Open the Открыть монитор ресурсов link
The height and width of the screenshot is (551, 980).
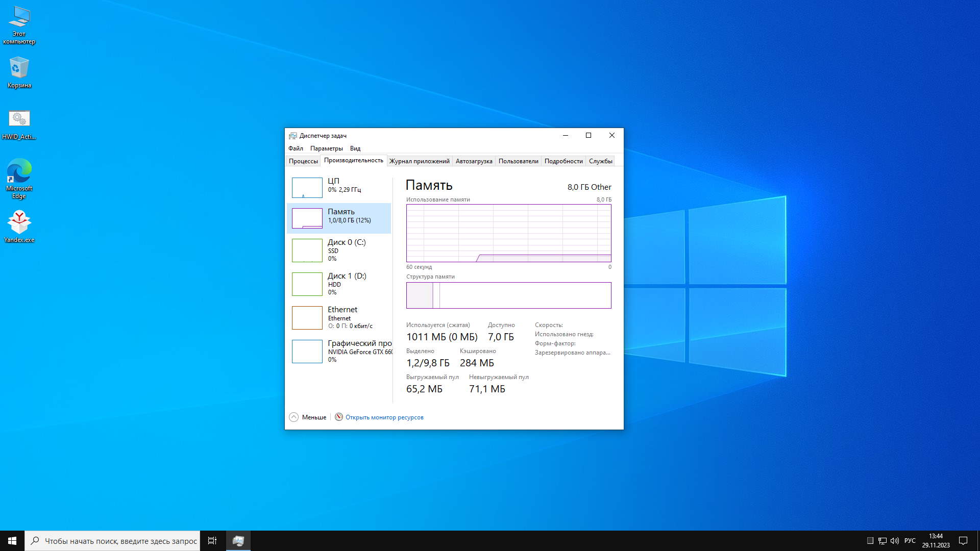click(x=384, y=417)
